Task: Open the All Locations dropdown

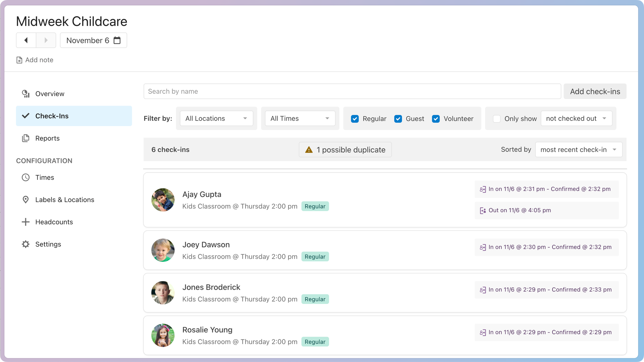Action: click(x=216, y=118)
